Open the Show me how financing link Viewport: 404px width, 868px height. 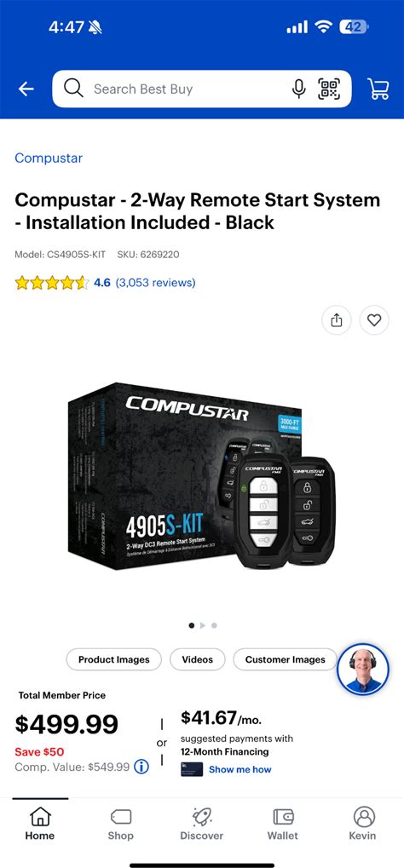point(240,769)
